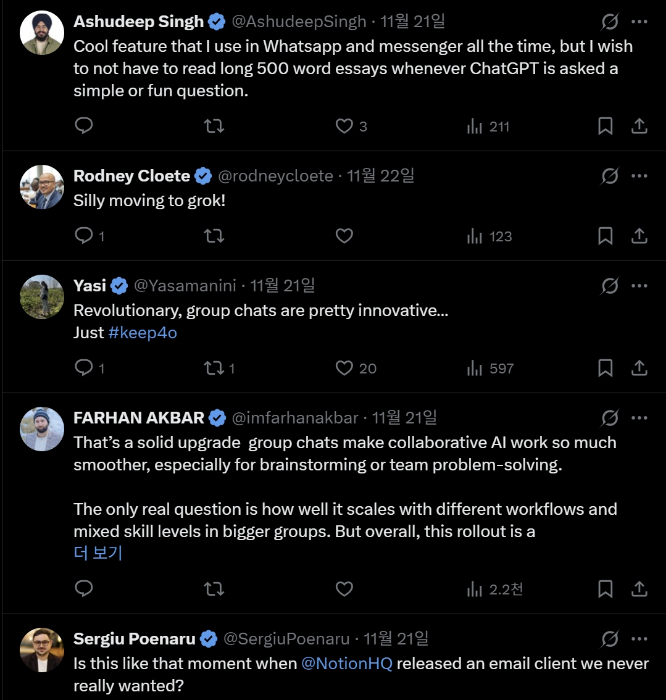666x700 pixels.
Task: Reply to Ashudeep Singh's tweet
Action: (84, 126)
